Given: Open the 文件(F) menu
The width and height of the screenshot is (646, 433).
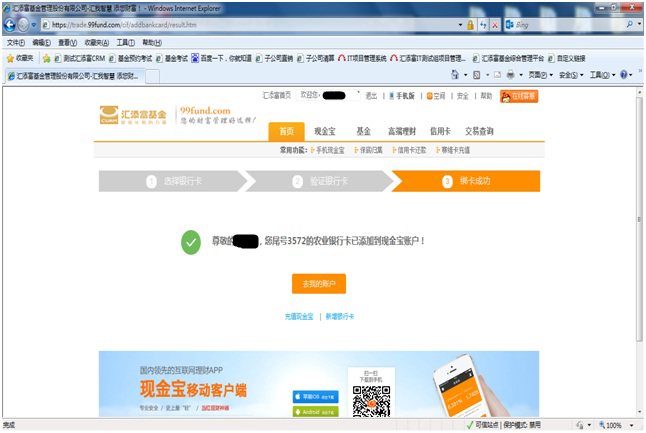Looking at the screenshot, I should click(16, 43).
